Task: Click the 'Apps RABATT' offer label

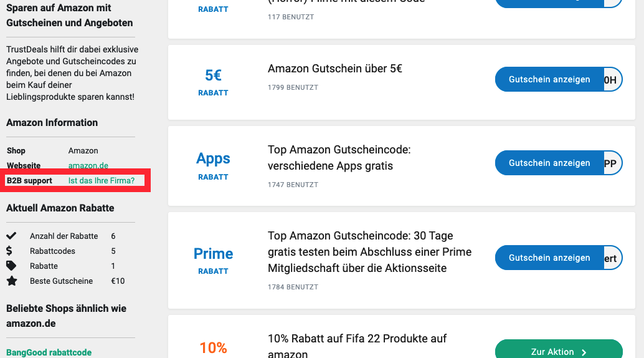Action: 213,165
